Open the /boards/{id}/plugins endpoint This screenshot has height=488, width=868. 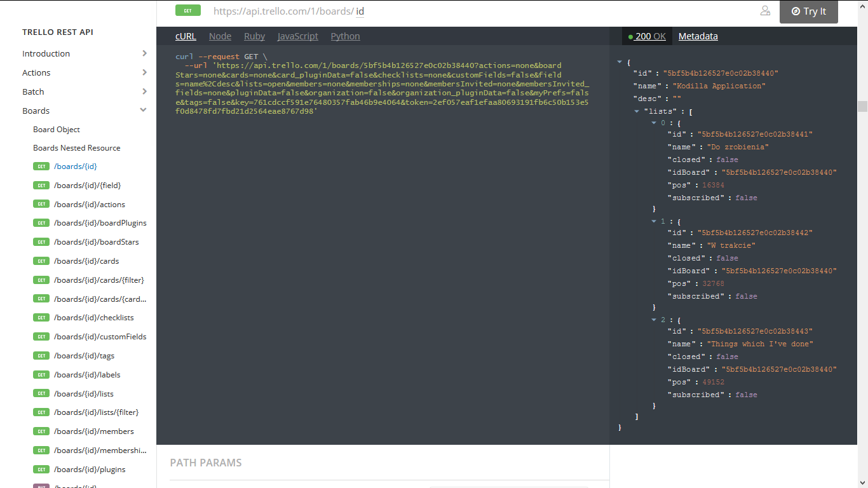pyautogui.click(x=90, y=470)
